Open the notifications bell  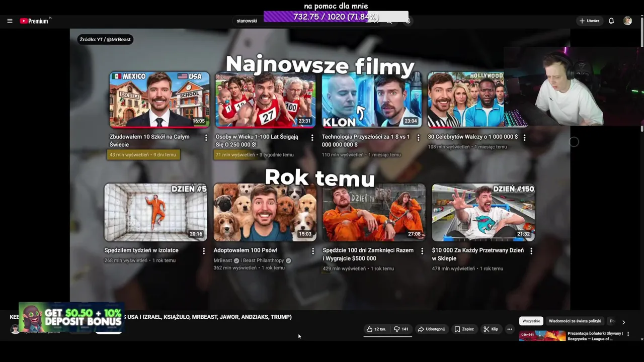(x=611, y=21)
